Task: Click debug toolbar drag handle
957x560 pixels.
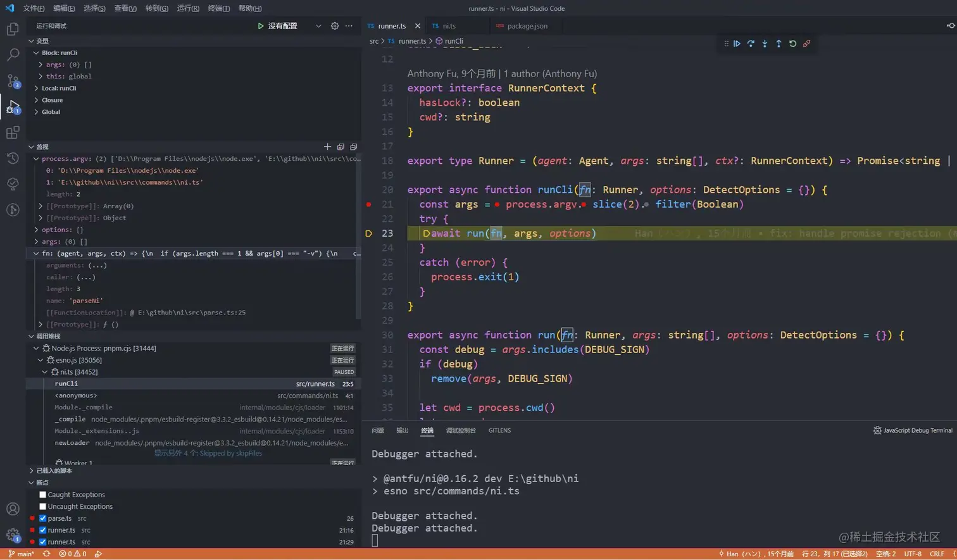Action: [x=726, y=44]
